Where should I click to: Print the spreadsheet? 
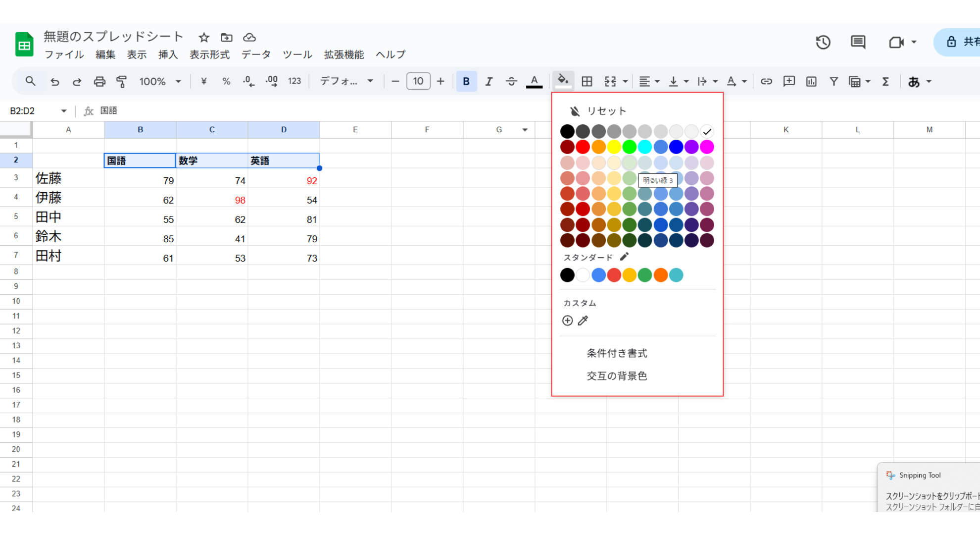[x=99, y=82]
